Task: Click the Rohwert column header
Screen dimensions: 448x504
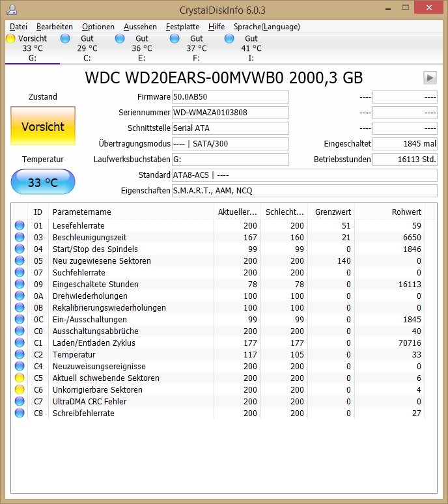Action: tap(389, 212)
